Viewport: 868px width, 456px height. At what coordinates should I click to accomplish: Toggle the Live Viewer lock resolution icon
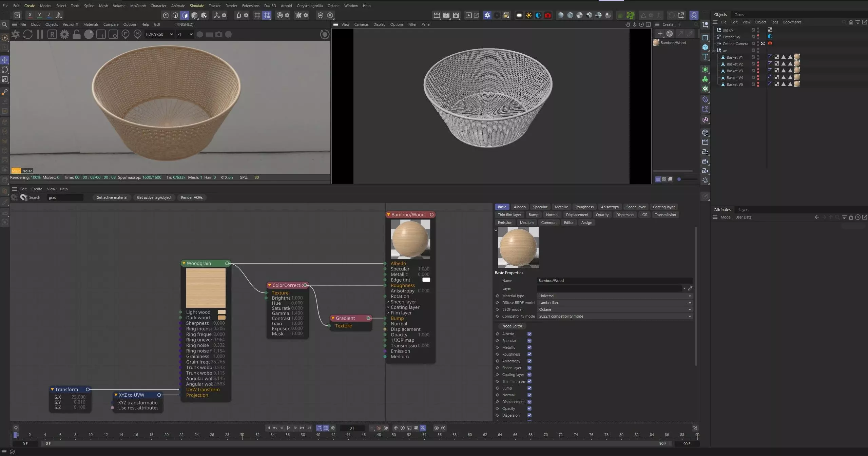click(x=77, y=34)
